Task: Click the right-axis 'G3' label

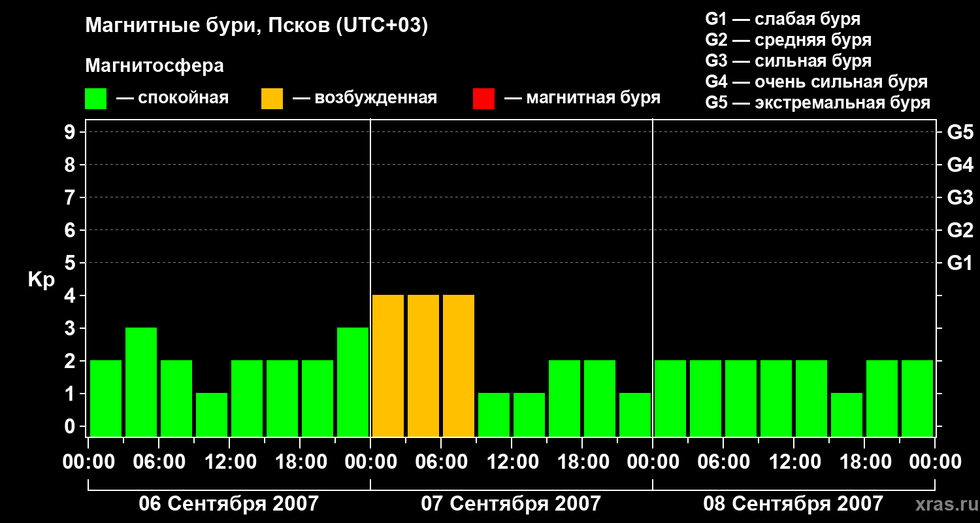Action: [x=960, y=198]
